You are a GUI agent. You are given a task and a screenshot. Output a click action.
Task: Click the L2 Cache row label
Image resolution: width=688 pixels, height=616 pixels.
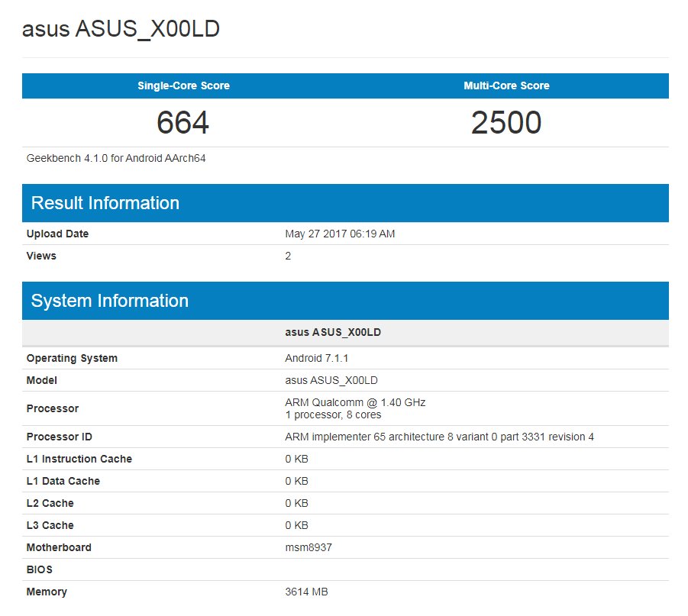[50, 503]
